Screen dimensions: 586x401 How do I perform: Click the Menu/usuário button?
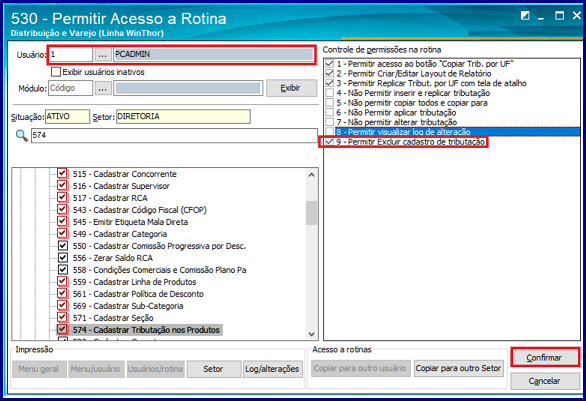click(x=96, y=369)
